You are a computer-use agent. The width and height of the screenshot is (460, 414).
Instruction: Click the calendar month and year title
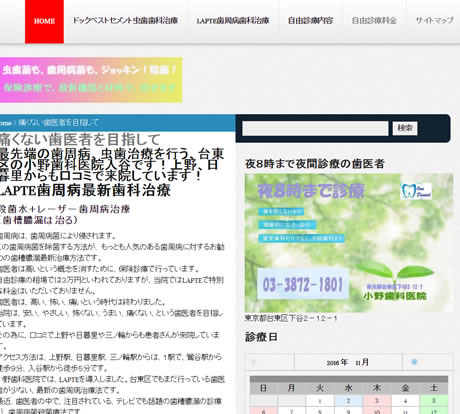[348, 362]
